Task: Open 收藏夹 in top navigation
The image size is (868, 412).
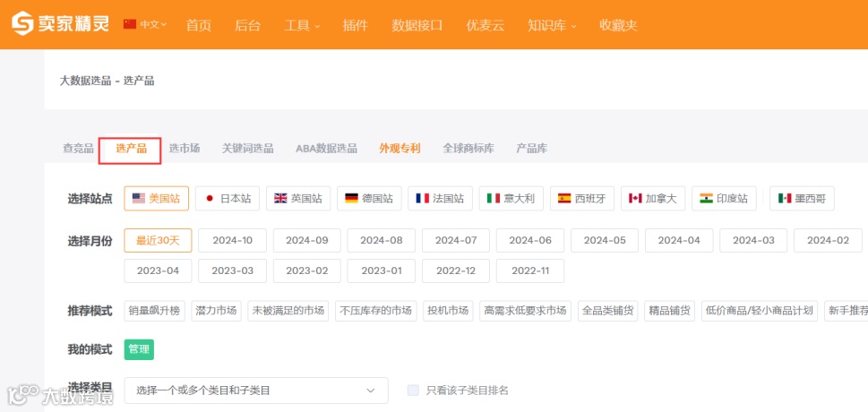Action: coord(618,25)
